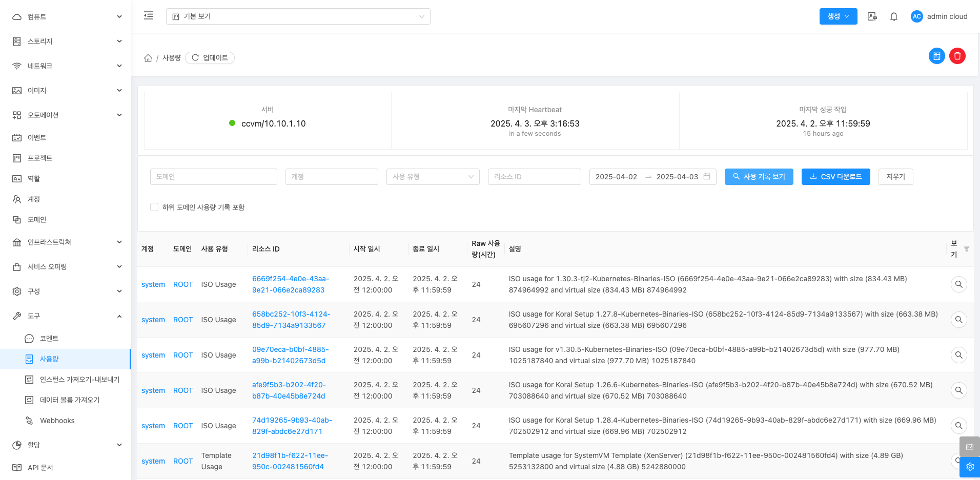
Task: Click the 도메인 filter input field
Action: (213, 177)
